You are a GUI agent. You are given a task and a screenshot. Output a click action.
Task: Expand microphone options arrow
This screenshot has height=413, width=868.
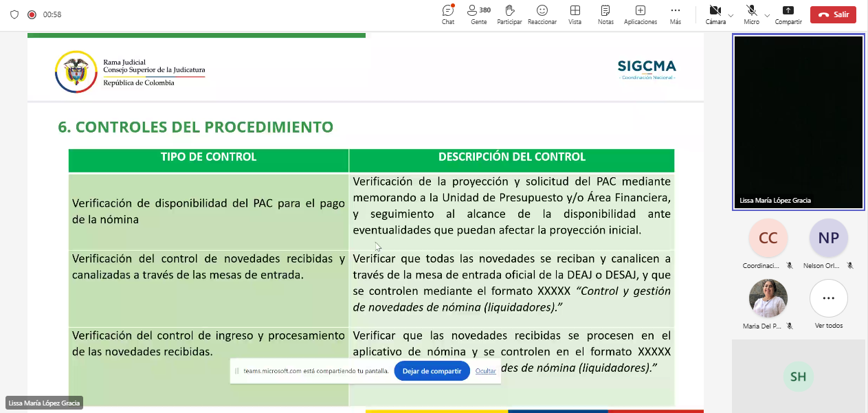pos(767,14)
